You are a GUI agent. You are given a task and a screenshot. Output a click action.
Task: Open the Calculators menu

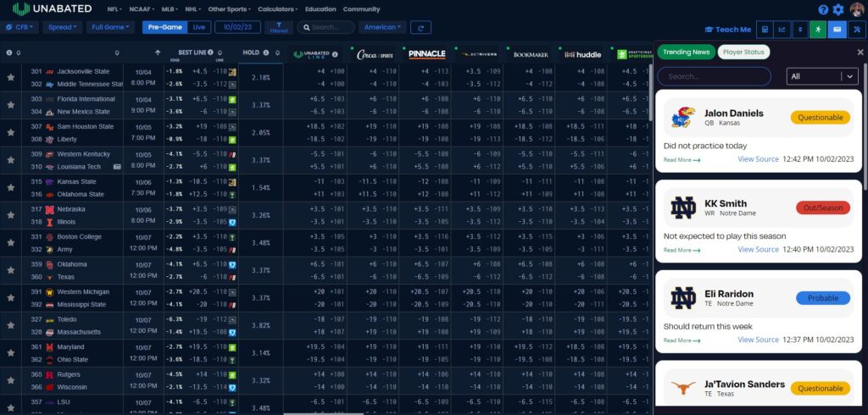(277, 9)
